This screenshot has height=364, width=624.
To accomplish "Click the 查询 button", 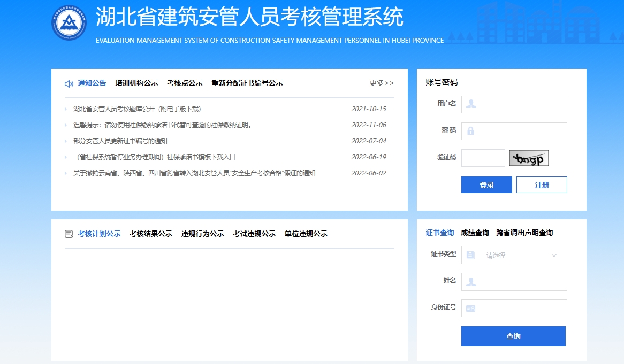I will 513,336.
